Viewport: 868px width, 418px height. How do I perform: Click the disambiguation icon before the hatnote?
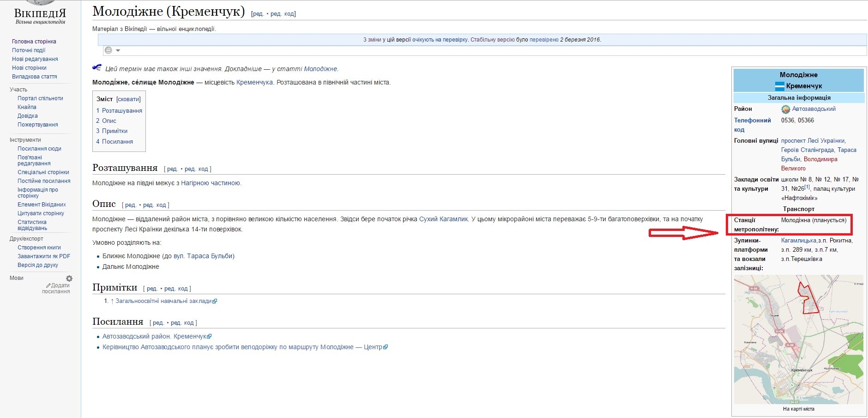pos(97,68)
